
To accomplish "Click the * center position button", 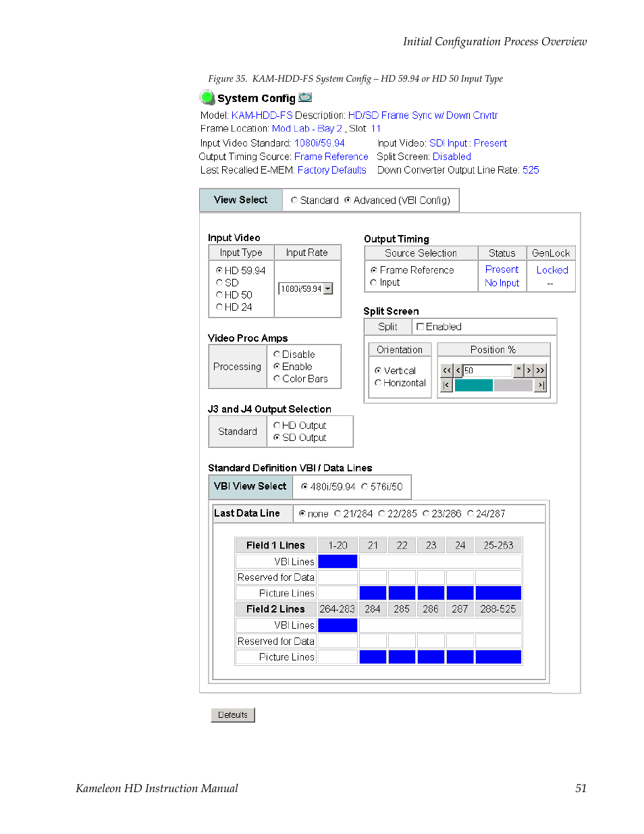I will tap(518, 370).
